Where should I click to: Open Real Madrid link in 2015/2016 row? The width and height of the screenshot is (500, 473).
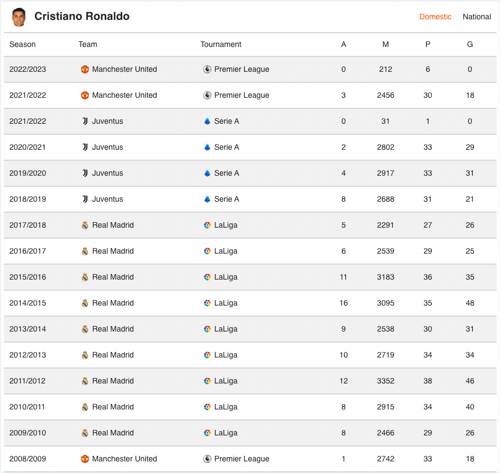(113, 277)
